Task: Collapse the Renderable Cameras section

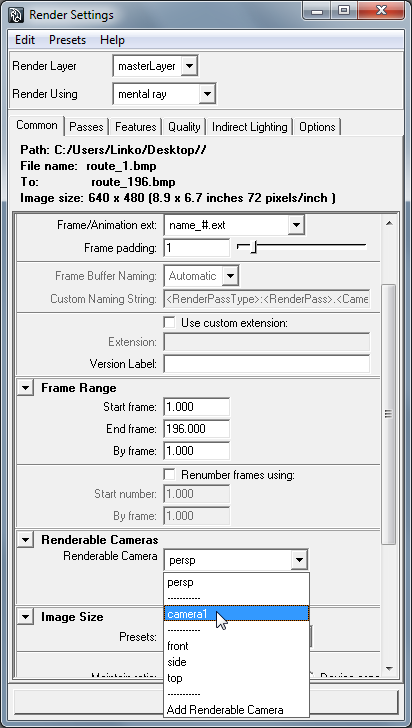Action: (x=25, y=540)
